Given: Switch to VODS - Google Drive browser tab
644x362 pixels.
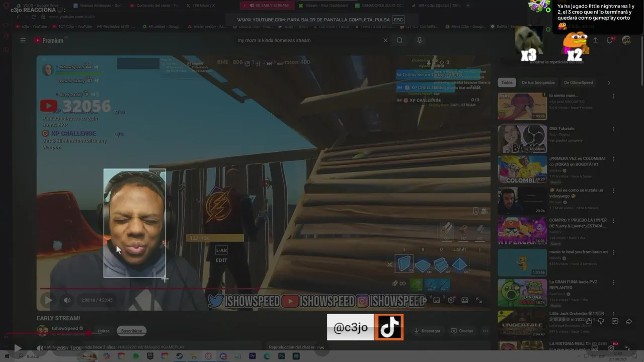Looking at the screenshot, I should coord(40,6).
